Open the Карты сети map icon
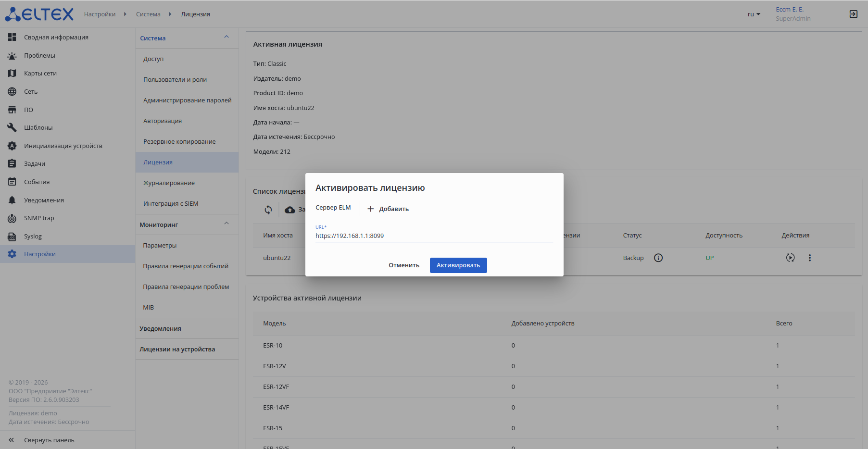The height and width of the screenshot is (449, 868). (x=12, y=74)
